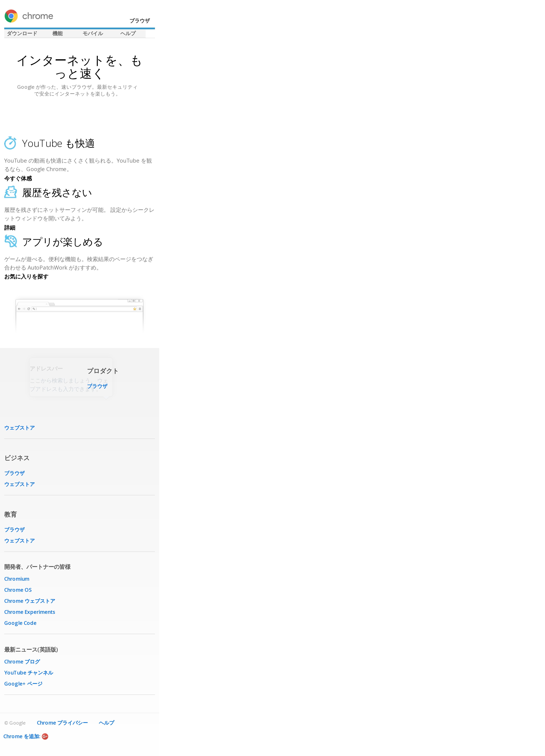Click ウェブストア link above ビジネス heading
Viewport: 545px width, 756px height.
tap(20, 428)
